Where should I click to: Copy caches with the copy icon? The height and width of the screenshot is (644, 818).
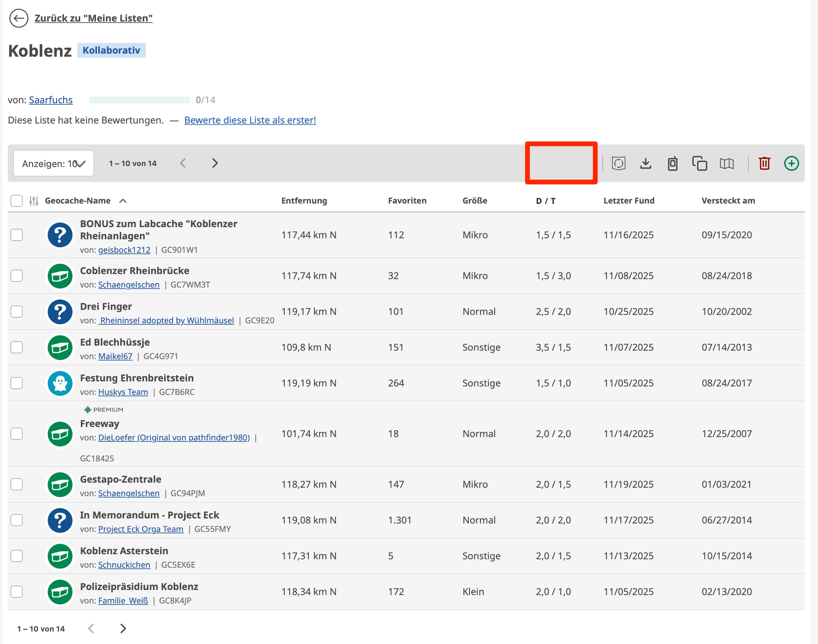[x=699, y=163]
